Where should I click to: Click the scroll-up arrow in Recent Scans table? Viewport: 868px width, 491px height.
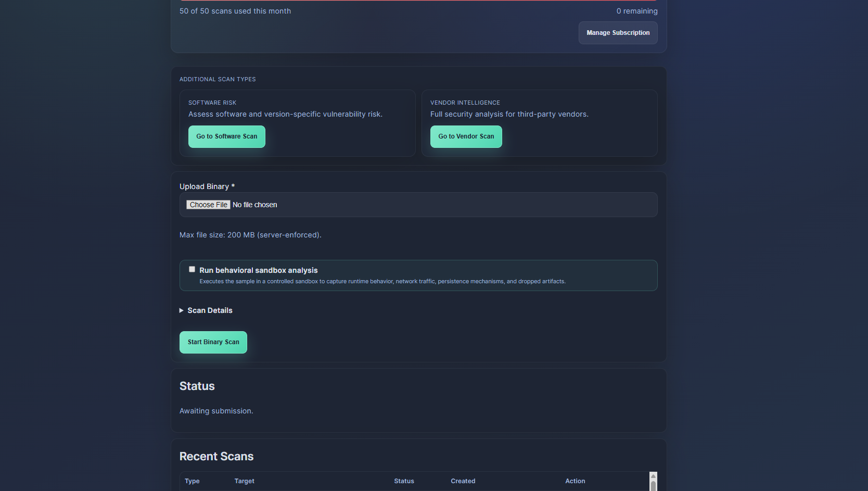pos(653,476)
